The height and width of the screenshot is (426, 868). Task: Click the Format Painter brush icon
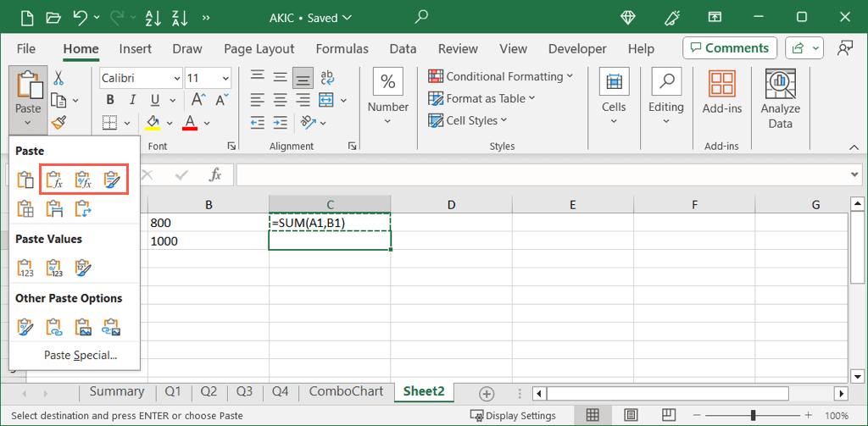[58, 123]
